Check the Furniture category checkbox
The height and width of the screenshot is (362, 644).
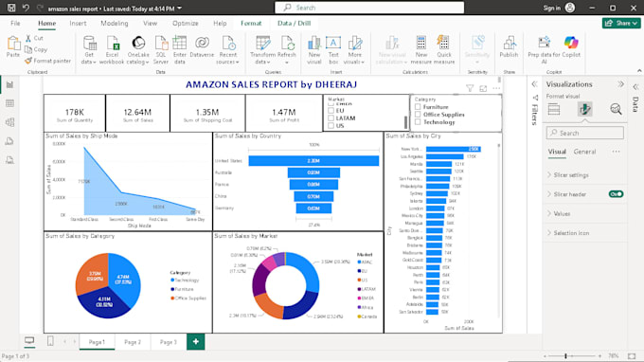(418, 107)
